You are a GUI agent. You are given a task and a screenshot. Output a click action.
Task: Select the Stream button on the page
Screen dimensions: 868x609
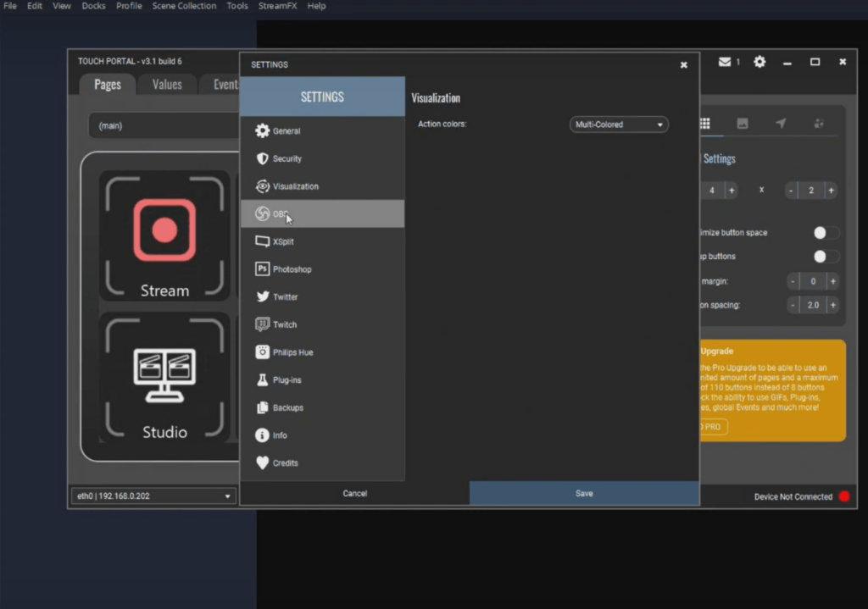(164, 235)
